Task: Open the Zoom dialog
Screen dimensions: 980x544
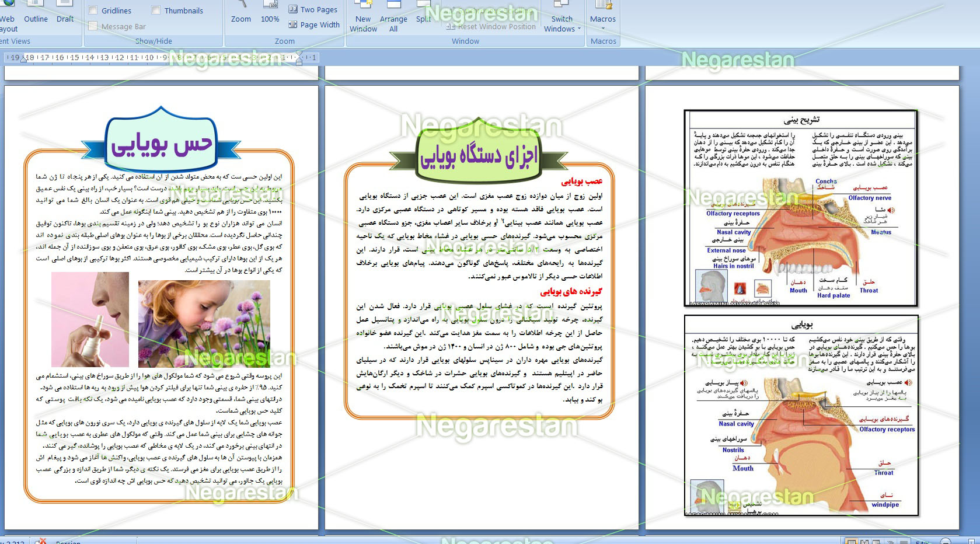Action: click(241, 13)
